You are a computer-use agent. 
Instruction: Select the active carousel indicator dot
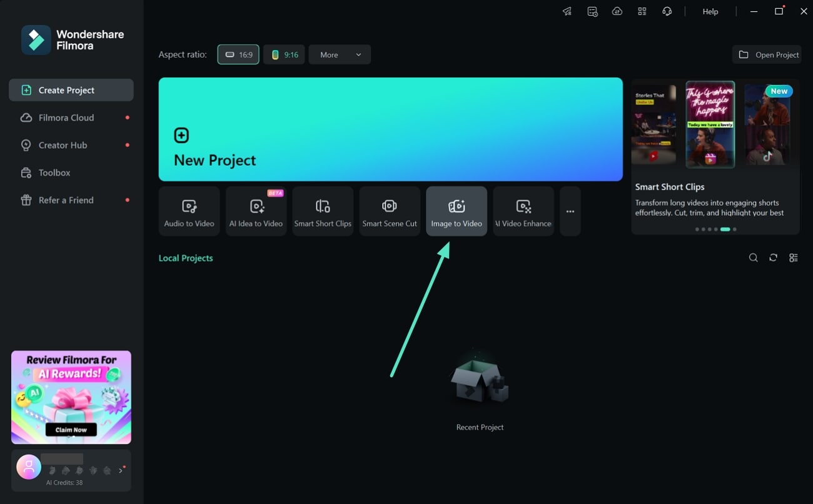coord(725,229)
